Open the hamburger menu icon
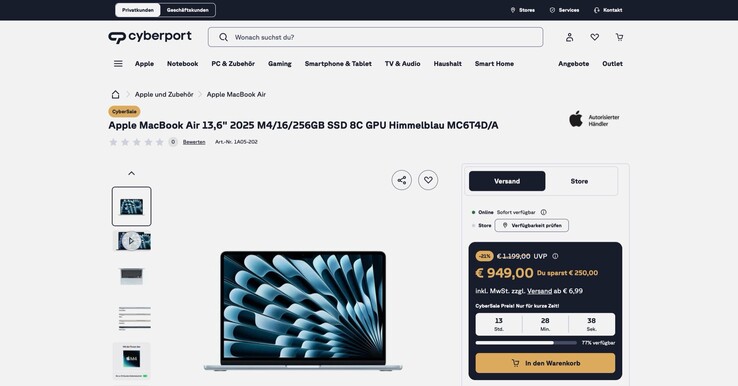This screenshot has width=738, height=386. (118, 64)
